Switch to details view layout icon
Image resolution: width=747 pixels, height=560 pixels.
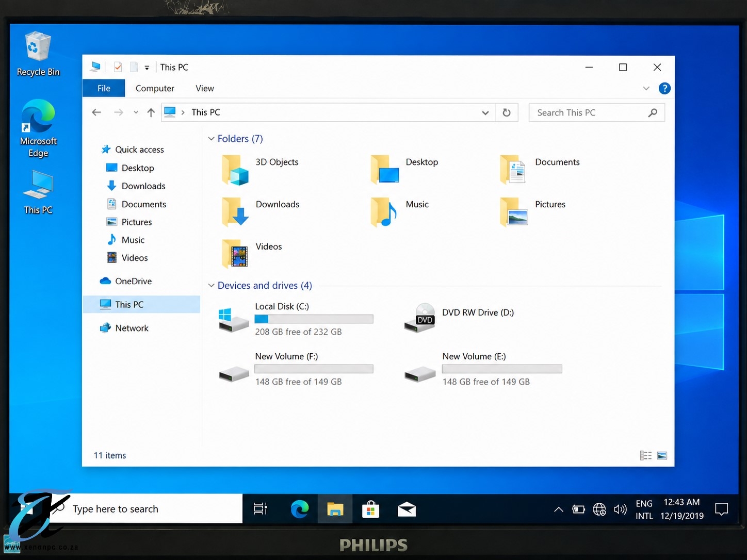point(645,455)
